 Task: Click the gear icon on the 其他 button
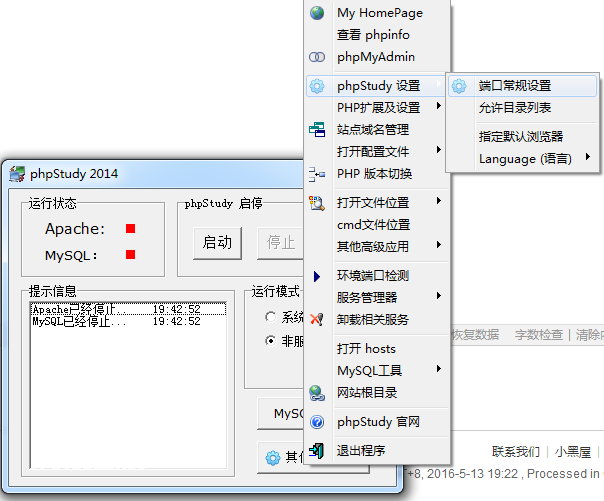point(273,458)
